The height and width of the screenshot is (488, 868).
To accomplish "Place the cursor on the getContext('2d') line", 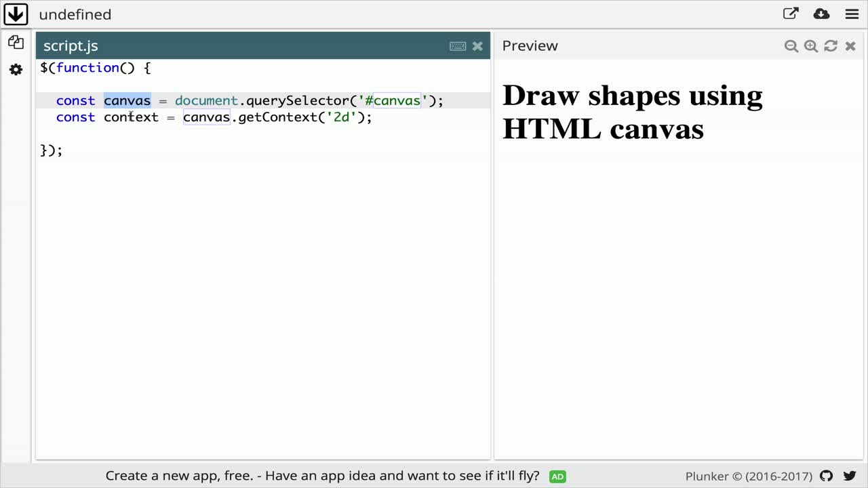I will [271, 117].
